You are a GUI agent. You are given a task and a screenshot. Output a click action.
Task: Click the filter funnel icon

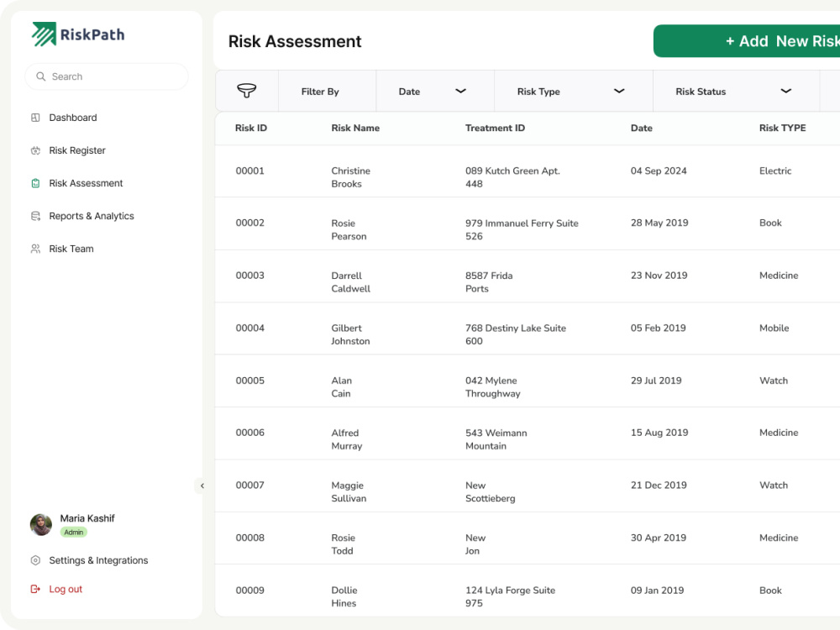246,91
